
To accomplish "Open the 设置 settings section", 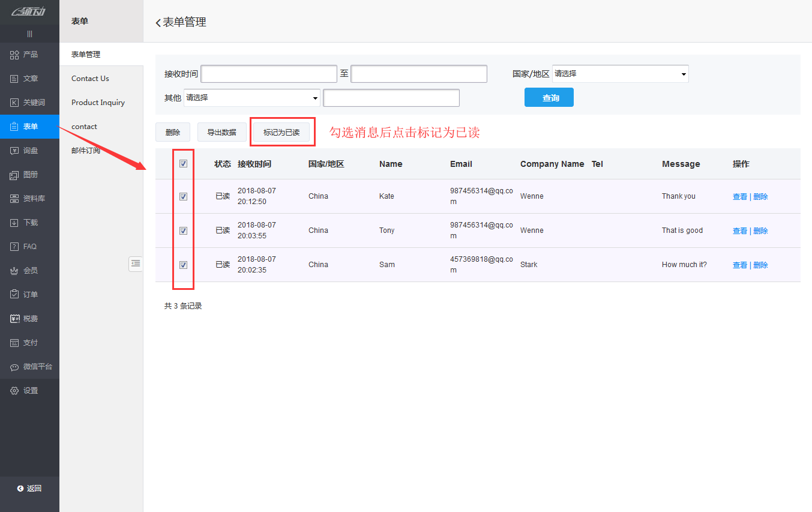I will (x=29, y=390).
